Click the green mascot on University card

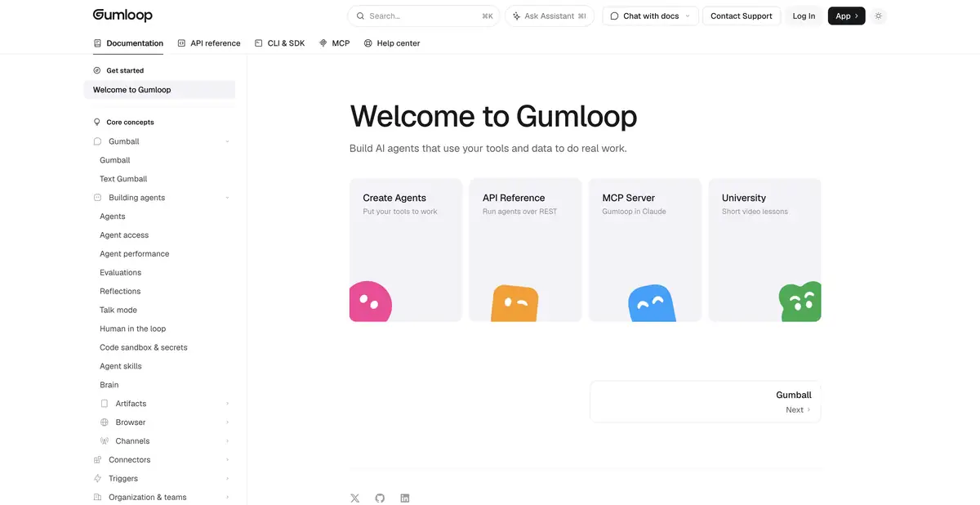pos(800,302)
